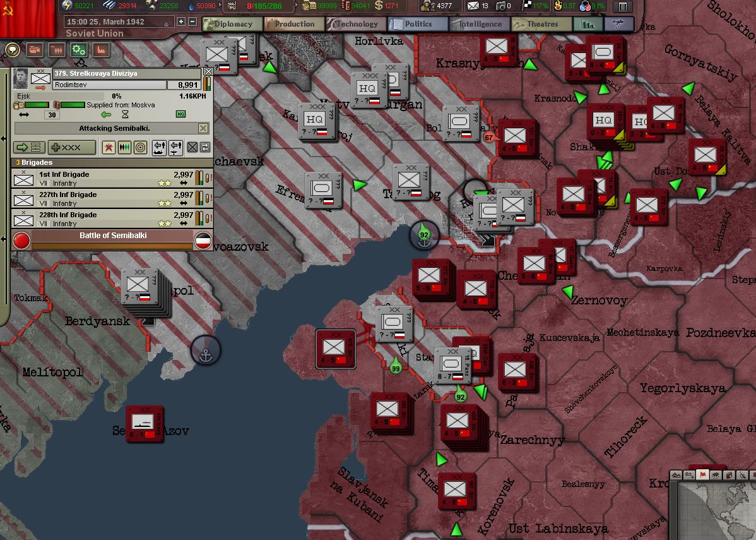
Task: Expand the 1st Inf Brigade row
Action: tap(95, 179)
